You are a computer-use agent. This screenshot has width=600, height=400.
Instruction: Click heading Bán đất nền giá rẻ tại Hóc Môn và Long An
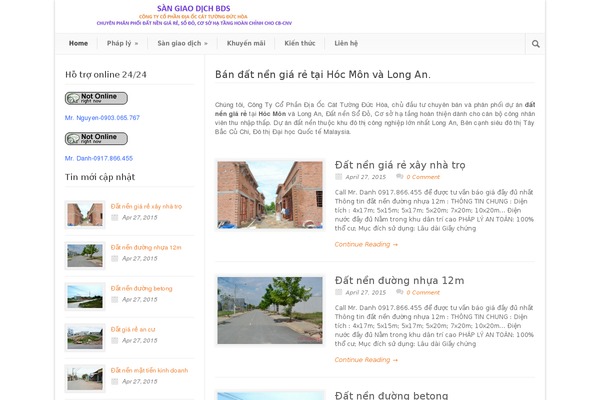(x=323, y=74)
